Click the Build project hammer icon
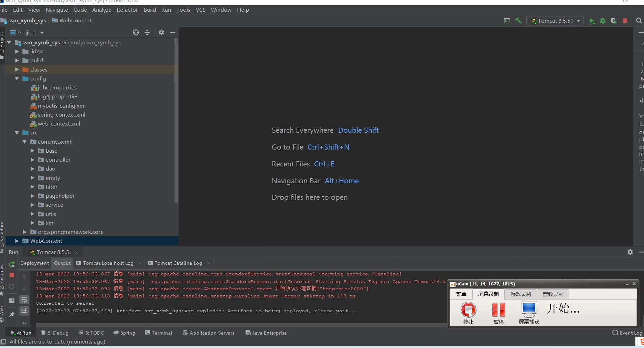 coord(518,21)
